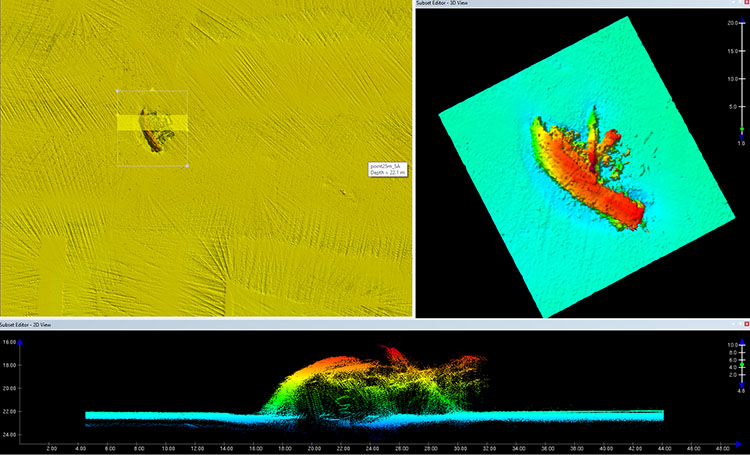The image size is (750, 455).
Task: Click the depth tooltip reading 22.1 m
Action: pos(388,169)
